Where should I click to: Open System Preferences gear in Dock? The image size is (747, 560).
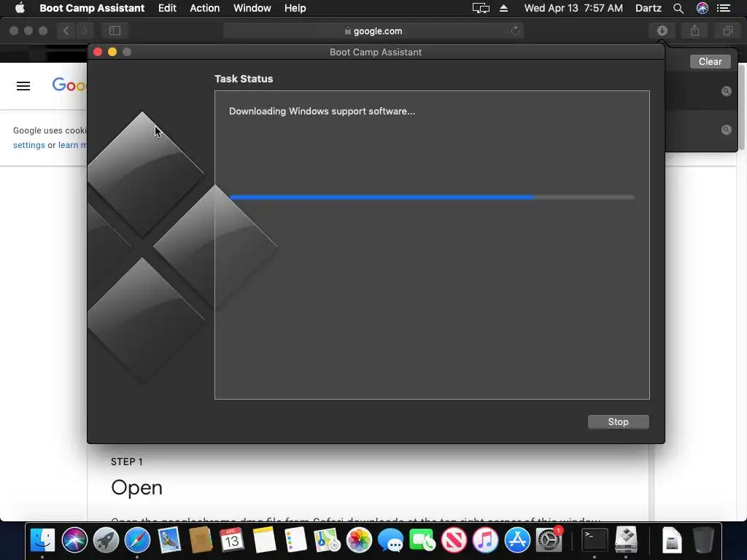[549, 540]
